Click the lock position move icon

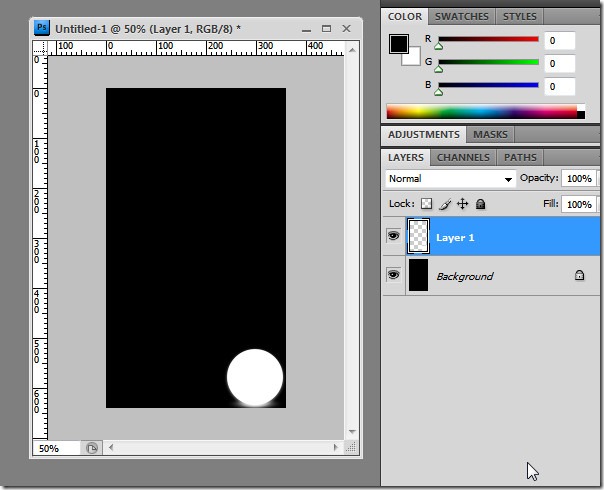(462, 204)
